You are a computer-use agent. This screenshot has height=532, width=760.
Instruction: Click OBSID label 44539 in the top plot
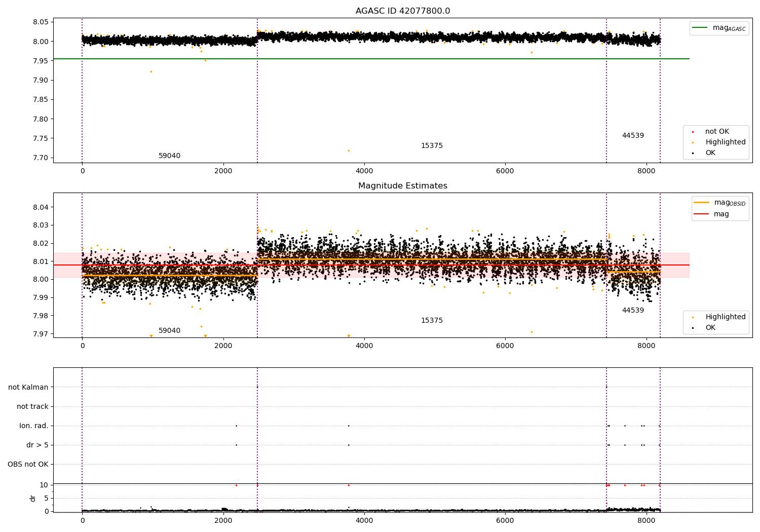coord(633,136)
